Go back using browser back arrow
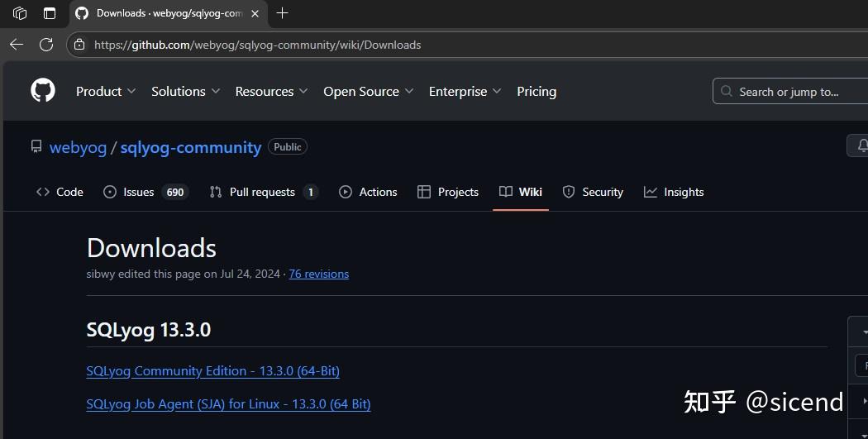Image resolution: width=868 pixels, height=439 pixels. [x=17, y=45]
